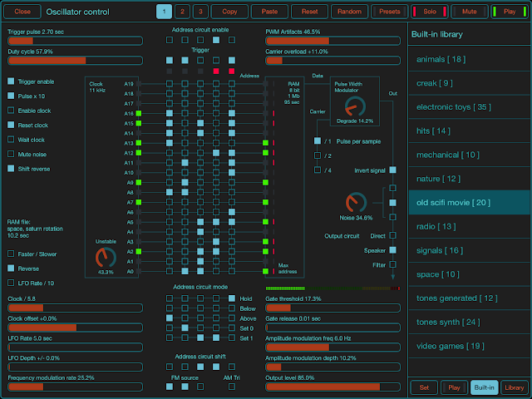Toggle the first FM source box

point(170,387)
